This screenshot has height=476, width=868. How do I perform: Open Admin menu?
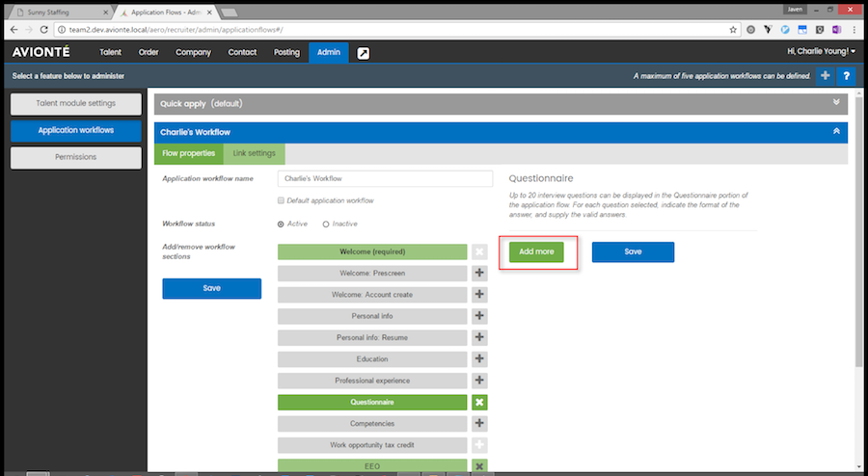coord(329,53)
